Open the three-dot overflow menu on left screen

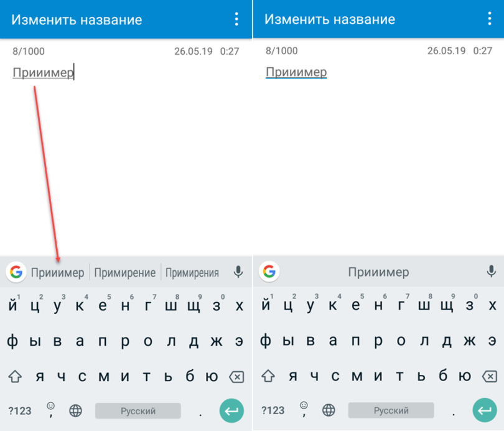coord(236,19)
